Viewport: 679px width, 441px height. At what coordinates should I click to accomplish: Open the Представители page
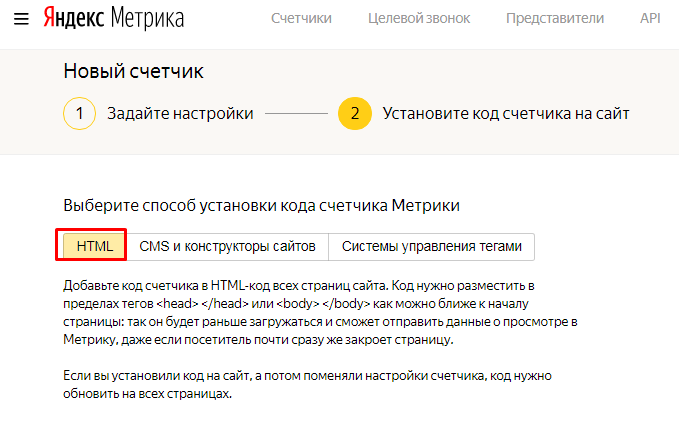[554, 19]
